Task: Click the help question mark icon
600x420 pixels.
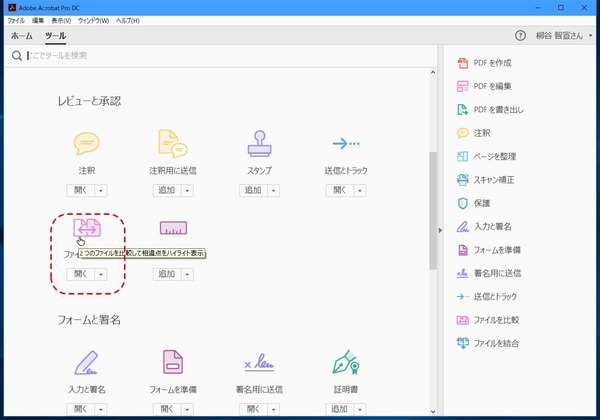Action: tap(520, 36)
